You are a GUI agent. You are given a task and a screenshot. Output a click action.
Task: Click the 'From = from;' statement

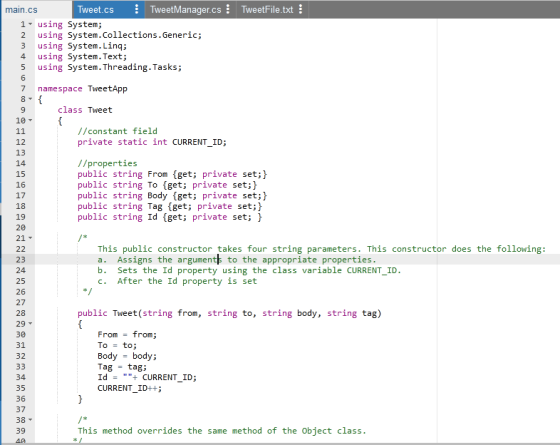tap(127, 335)
